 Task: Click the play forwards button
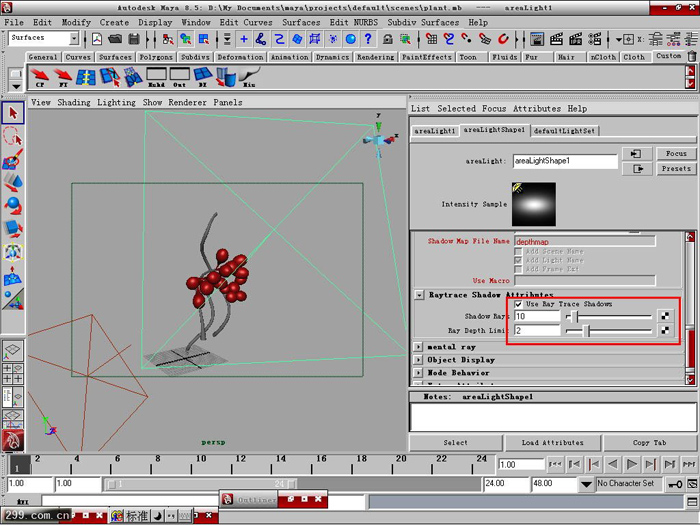(x=631, y=465)
